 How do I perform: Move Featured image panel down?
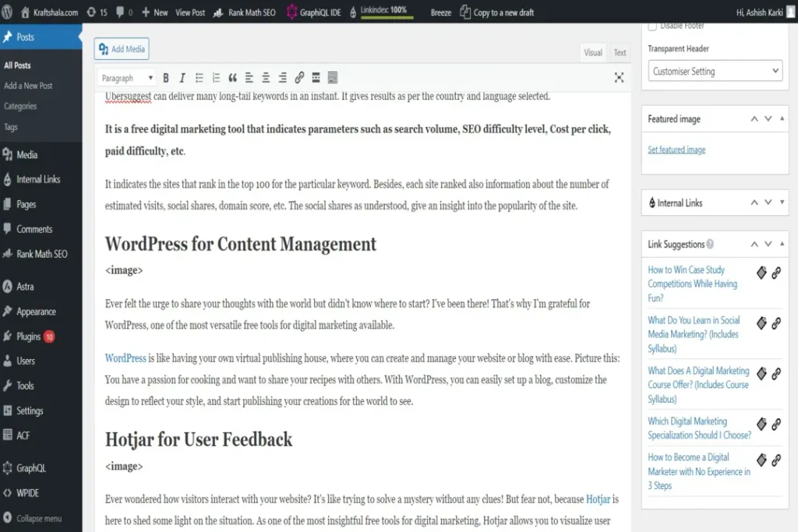pyautogui.click(x=768, y=119)
